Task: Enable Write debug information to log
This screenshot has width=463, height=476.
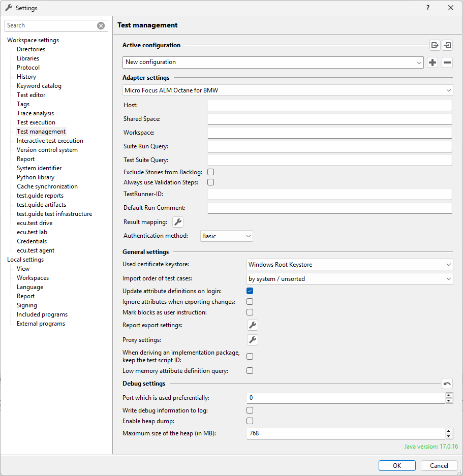Action: [x=250, y=410]
